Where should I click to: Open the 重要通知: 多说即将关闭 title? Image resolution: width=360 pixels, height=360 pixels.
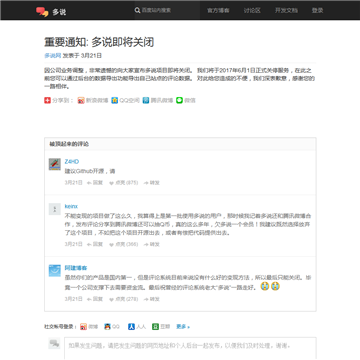pos(99,42)
